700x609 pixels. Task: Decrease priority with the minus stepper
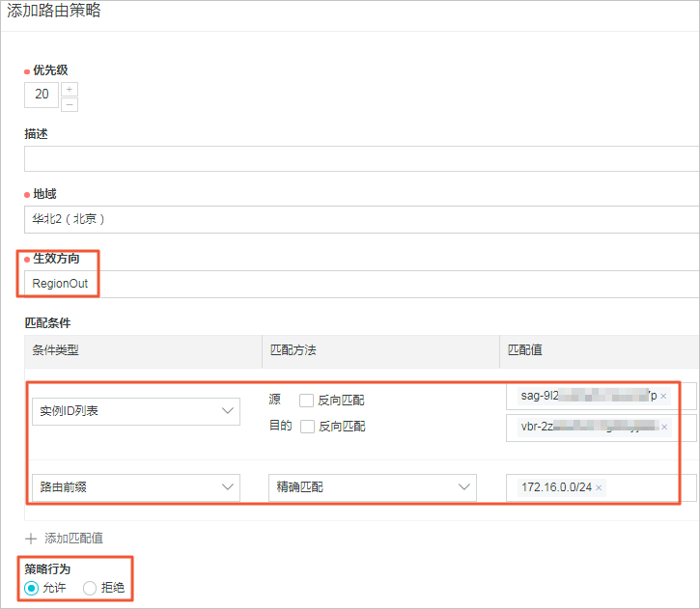[70, 105]
